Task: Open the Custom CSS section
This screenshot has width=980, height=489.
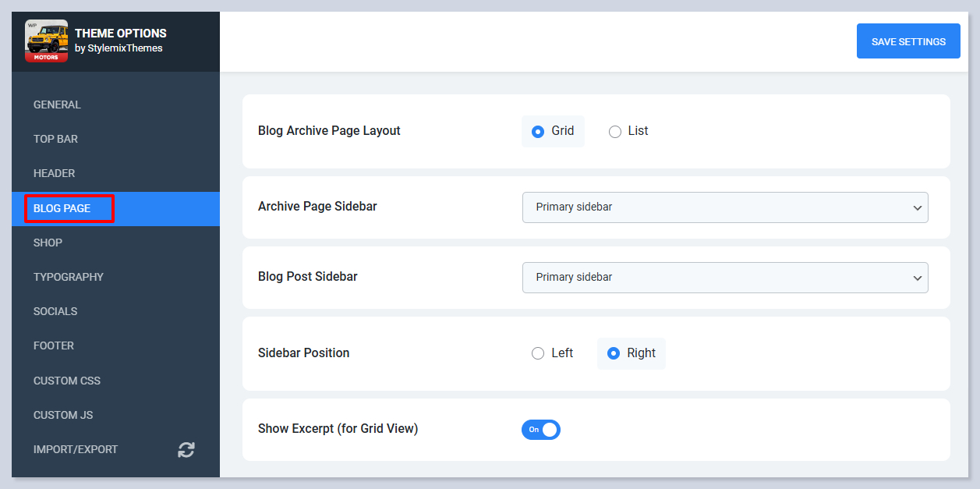Action: [67, 381]
